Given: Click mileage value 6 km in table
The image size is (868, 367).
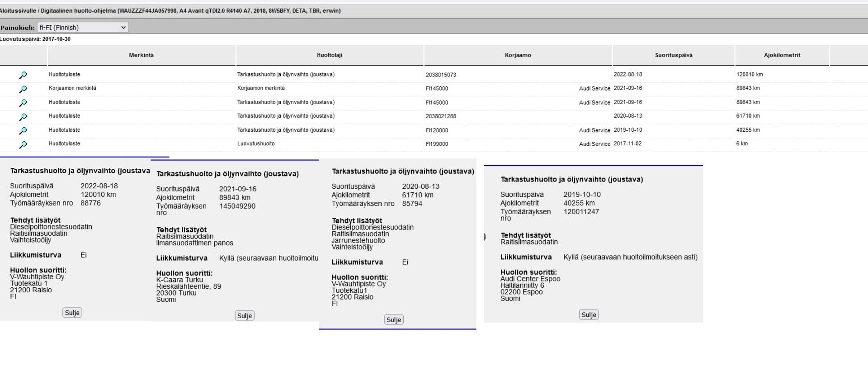Looking at the screenshot, I should [x=742, y=144].
